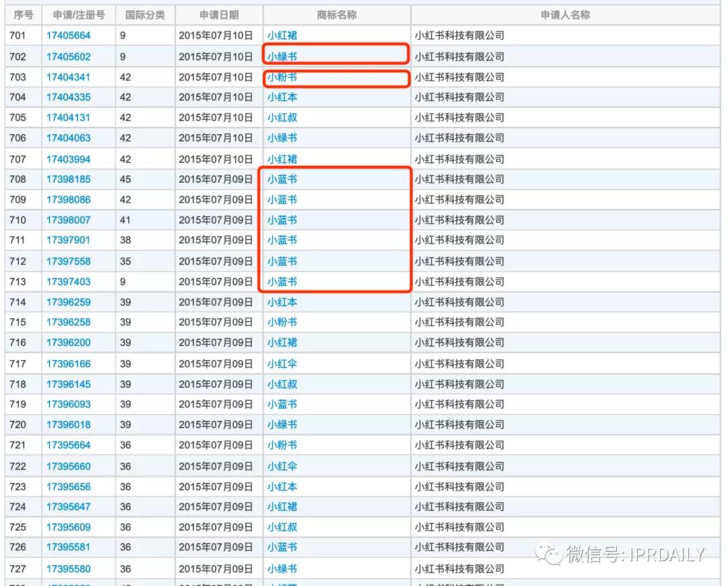View details for number 17397901

[68, 240]
